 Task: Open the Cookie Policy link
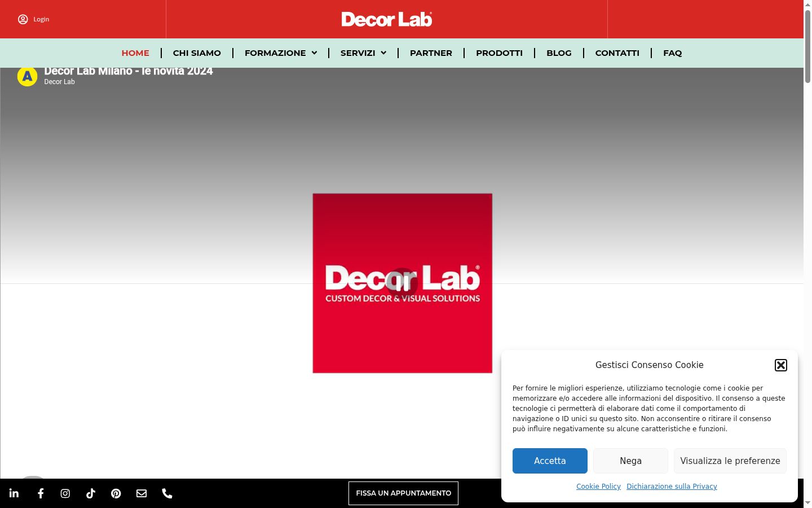[598, 487]
